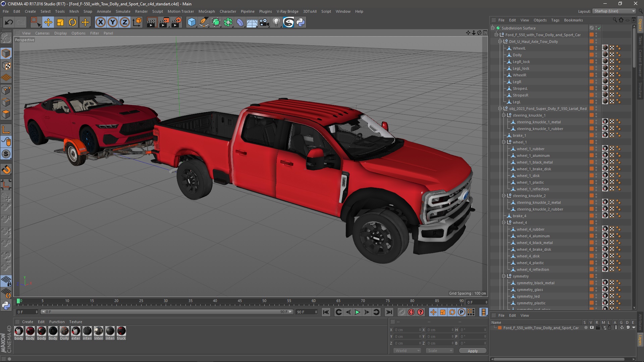Screen dimensions: 644x362
Task: Click Render View clapperboard icon
Action: (151, 22)
